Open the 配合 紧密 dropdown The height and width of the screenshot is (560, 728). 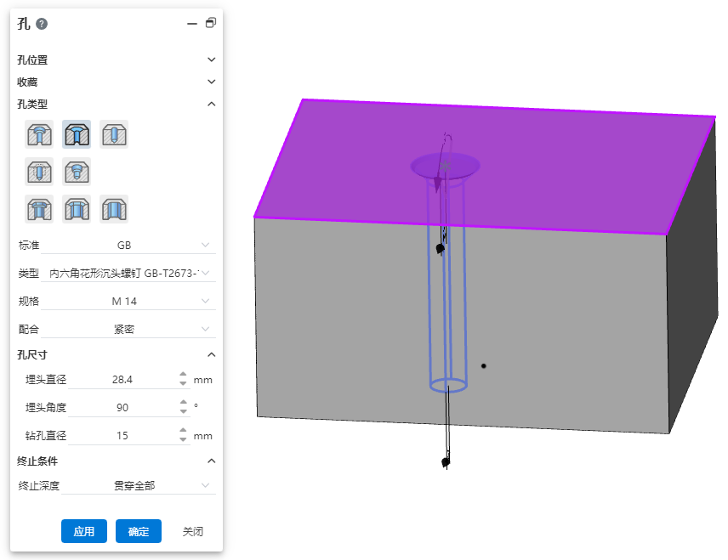[x=128, y=329]
